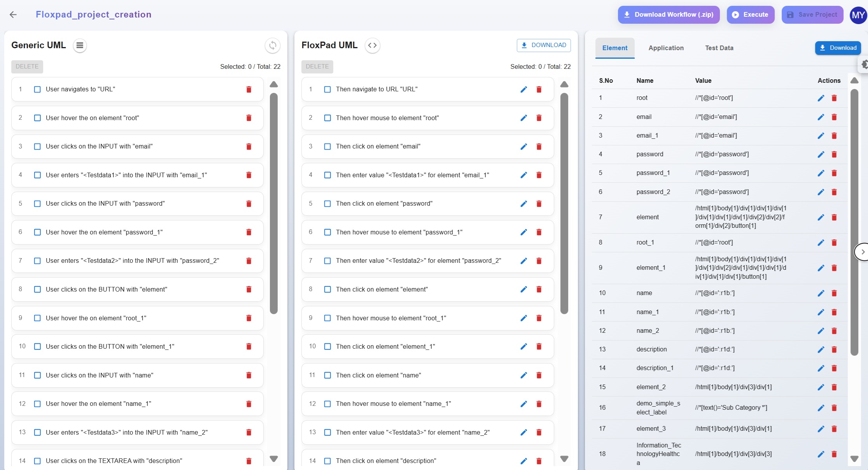The image size is (868, 470).
Task: Edit element row 10 "name"
Action: click(821, 293)
